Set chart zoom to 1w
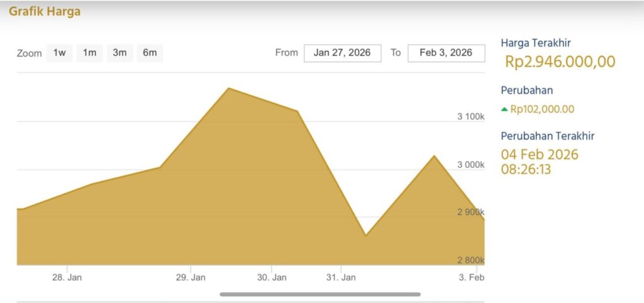 tap(59, 53)
